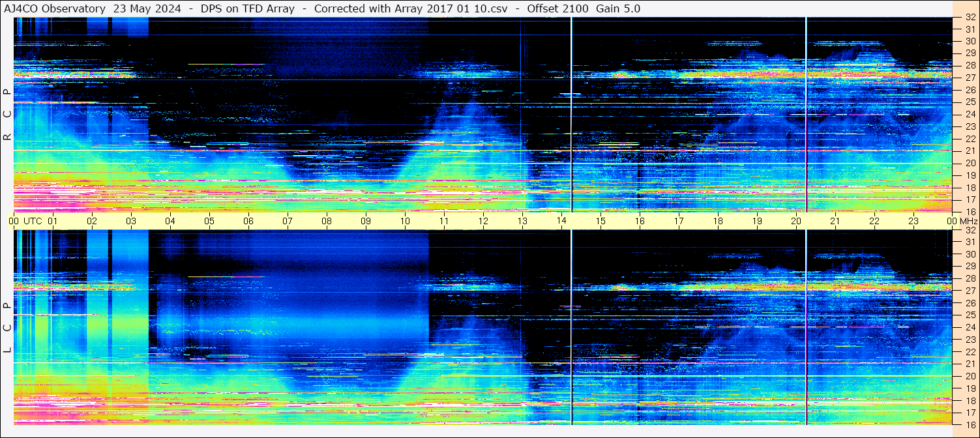The height and width of the screenshot is (438, 980).
Task: Click the 20 MHz label of RCP panel
Action: coord(970,162)
